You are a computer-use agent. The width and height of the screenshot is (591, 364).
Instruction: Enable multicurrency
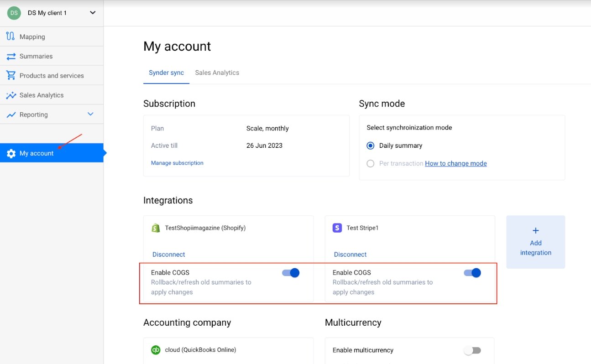(473, 350)
